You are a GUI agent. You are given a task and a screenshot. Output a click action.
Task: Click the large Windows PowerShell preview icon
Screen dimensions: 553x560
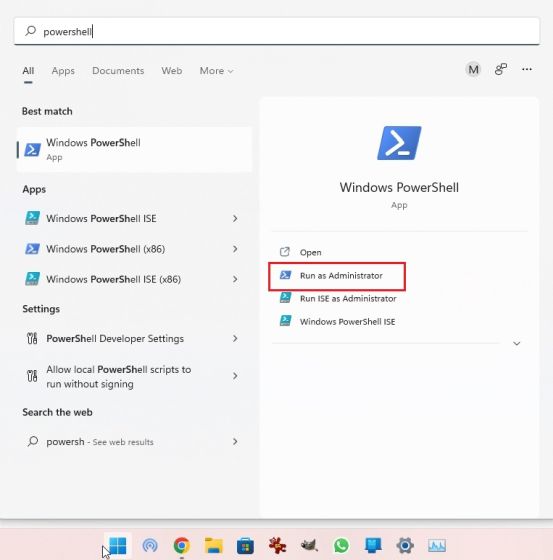click(x=399, y=143)
